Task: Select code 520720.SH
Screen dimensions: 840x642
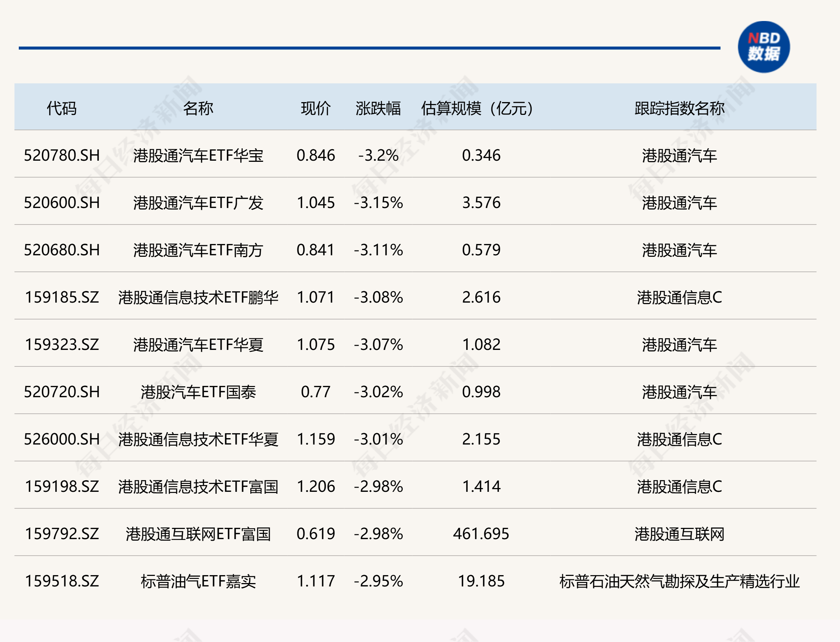Action: point(62,392)
